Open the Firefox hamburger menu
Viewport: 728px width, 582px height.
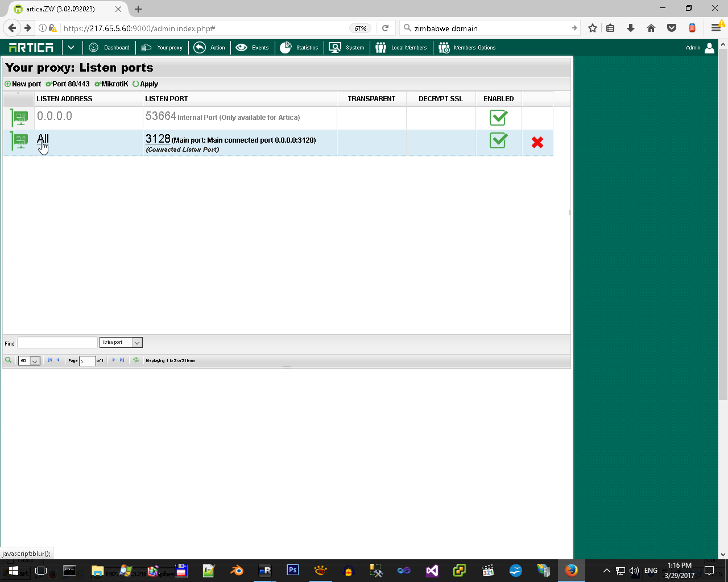[716, 28]
